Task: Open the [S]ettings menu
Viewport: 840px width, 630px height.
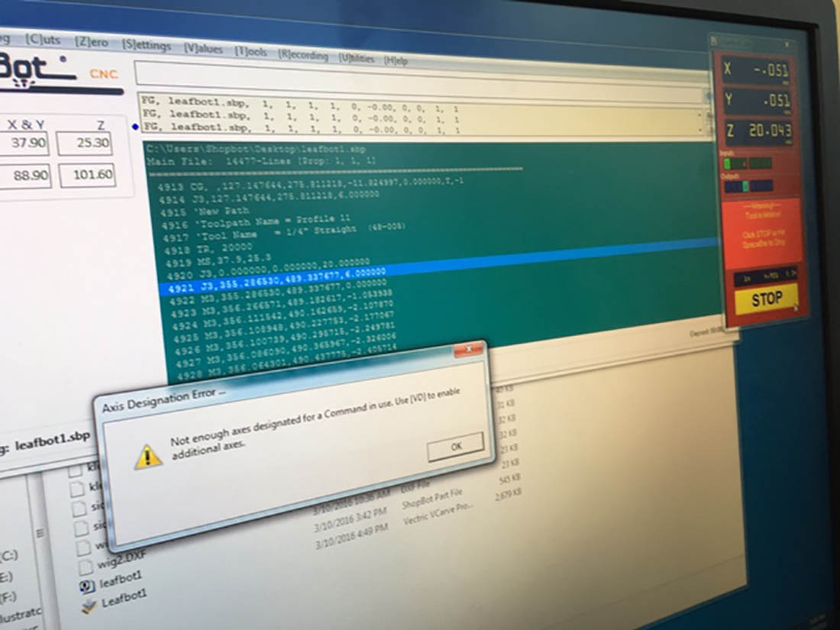Action: pos(147,45)
